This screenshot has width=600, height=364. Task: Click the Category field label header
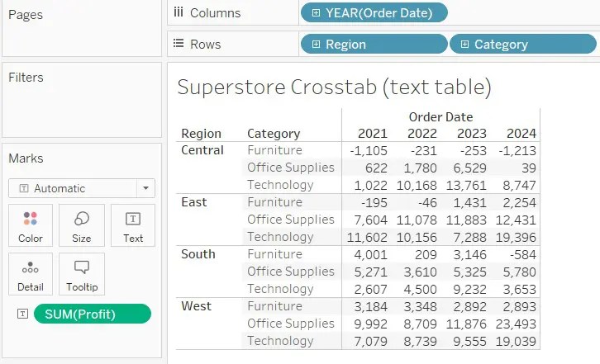[x=274, y=134]
